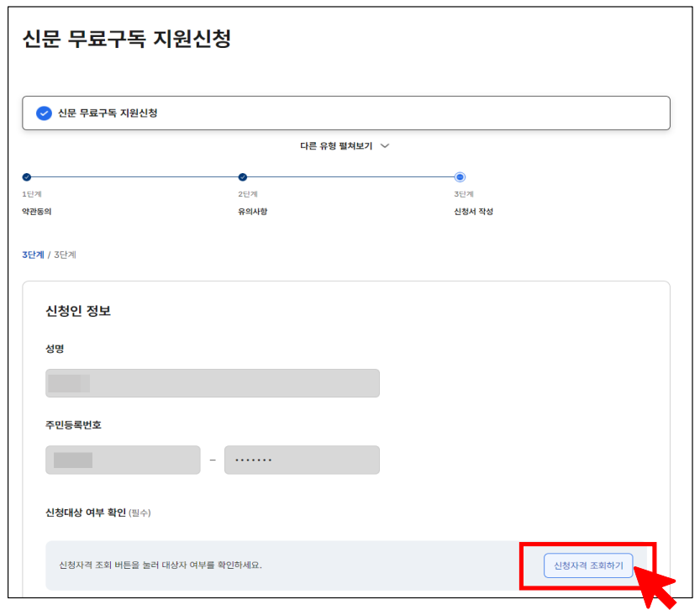The image size is (700, 610).
Task: Click the down chevron next to 다른 유형 펼쳐보기
Action: point(385,145)
